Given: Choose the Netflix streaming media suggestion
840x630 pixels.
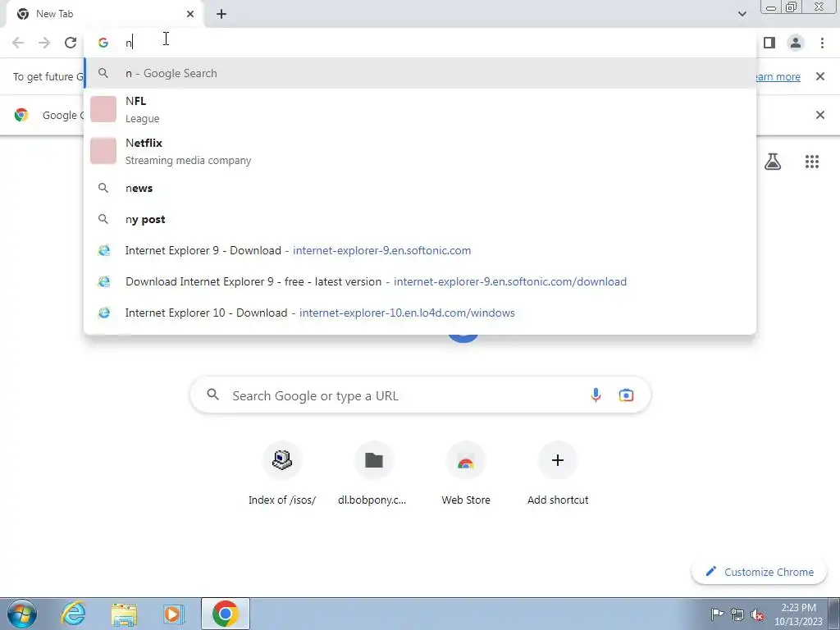Looking at the screenshot, I should [x=420, y=151].
